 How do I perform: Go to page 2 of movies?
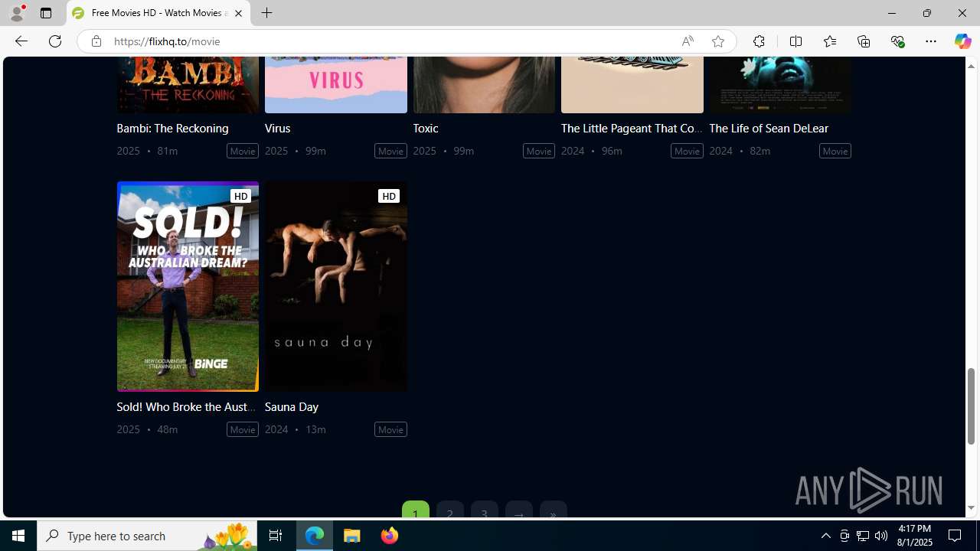pos(450,511)
